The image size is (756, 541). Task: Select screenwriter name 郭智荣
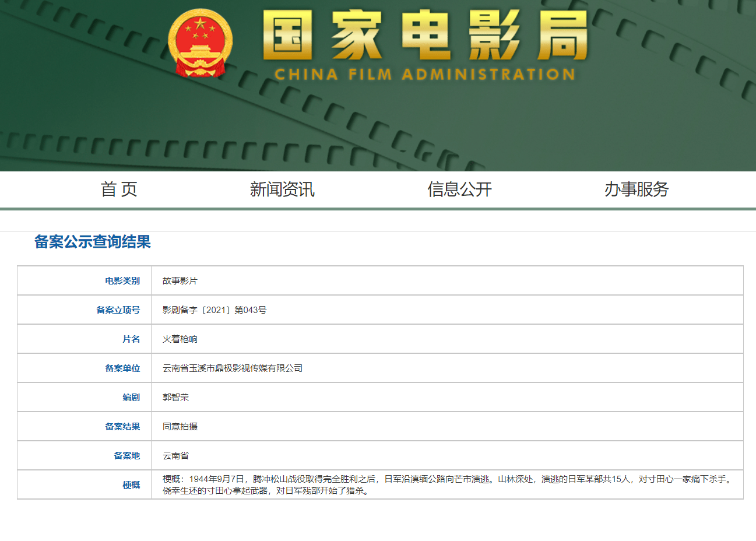point(175,398)
